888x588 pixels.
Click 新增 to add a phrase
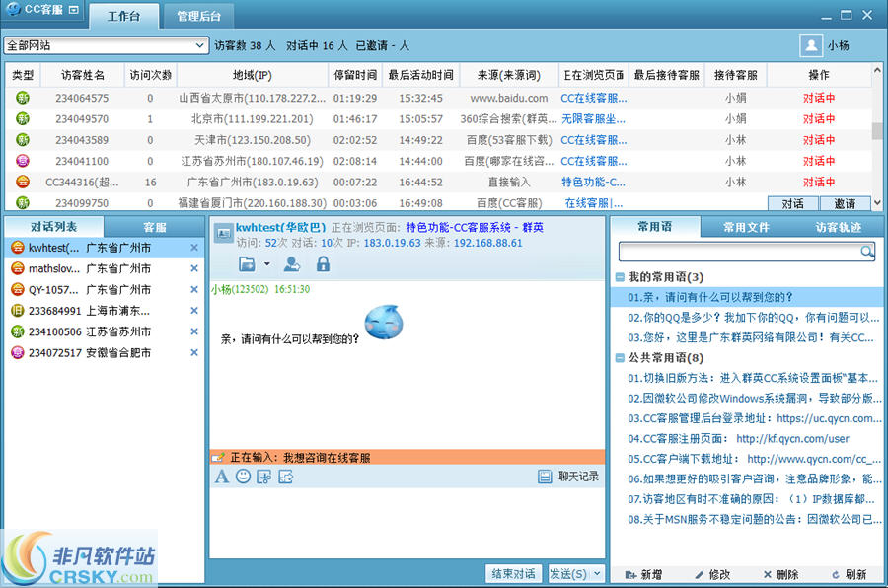643,574
